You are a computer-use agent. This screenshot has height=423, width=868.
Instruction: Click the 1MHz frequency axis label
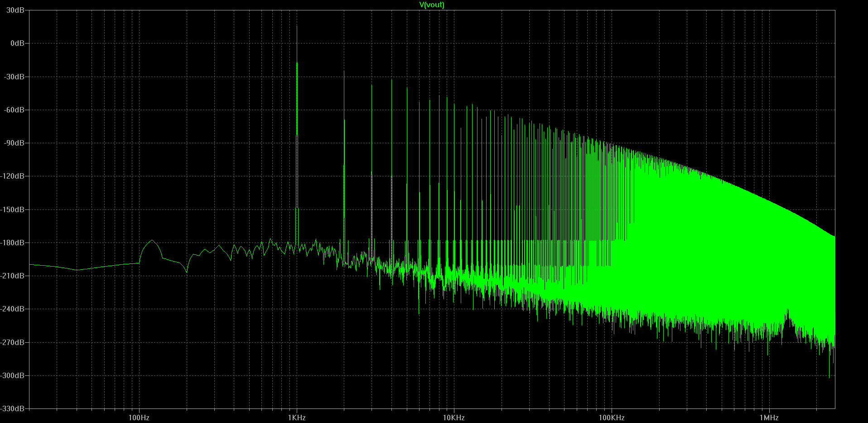pos(769,418)
